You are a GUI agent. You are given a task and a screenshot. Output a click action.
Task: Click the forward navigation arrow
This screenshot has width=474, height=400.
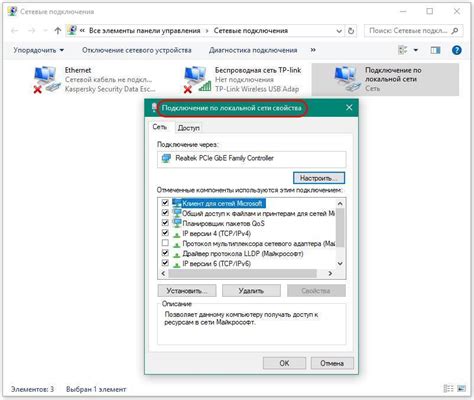[x=31, y=31]
